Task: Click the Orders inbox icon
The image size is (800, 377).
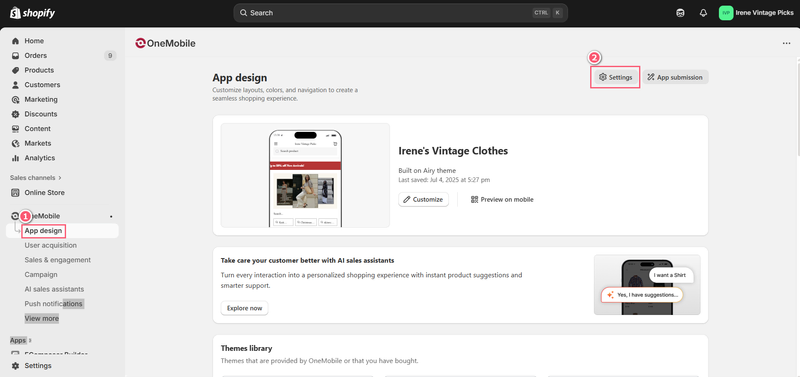Action: pyautogui.click(x=15, y=56)
